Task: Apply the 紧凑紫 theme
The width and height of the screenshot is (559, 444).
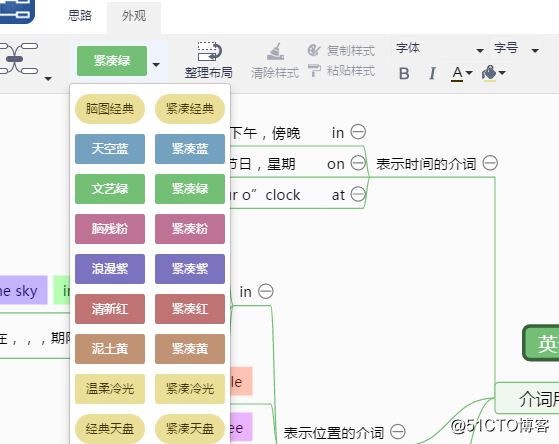Action: [190, 269]
